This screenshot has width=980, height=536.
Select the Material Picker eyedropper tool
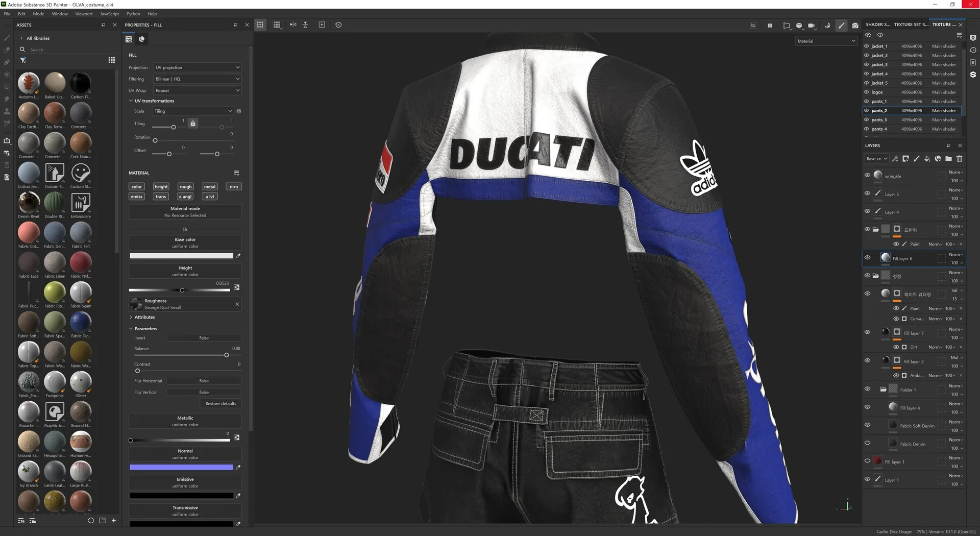click(x=7, y=124)
